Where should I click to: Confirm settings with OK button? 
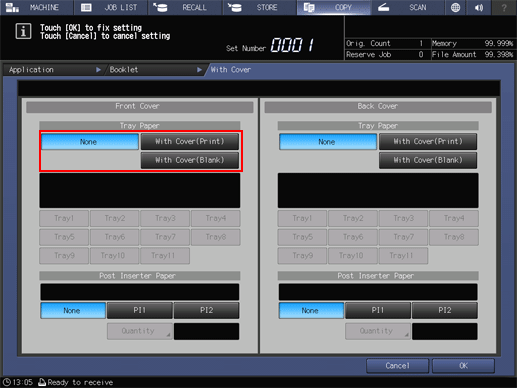(463, 366)
